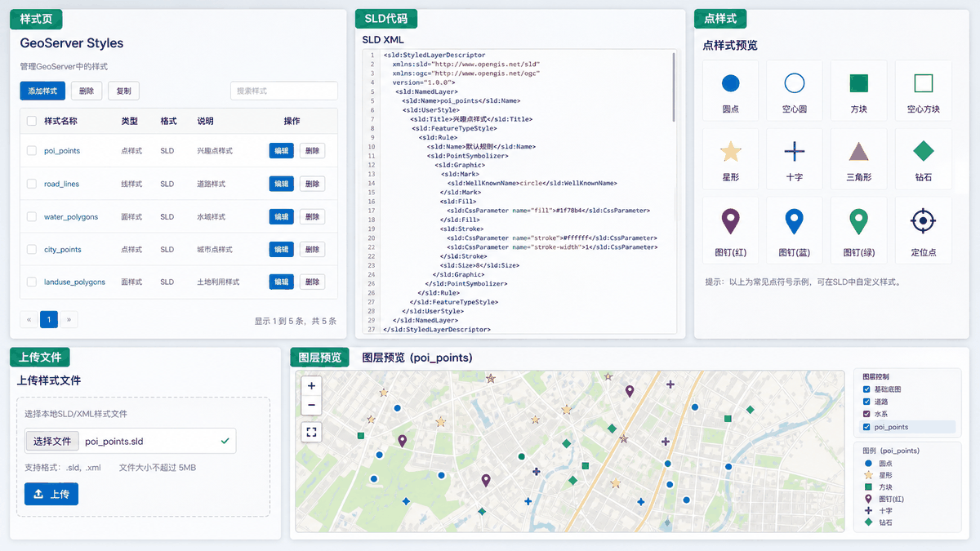Click the 十字 legend symbol
980x551 pixels.
coord(868,510)
